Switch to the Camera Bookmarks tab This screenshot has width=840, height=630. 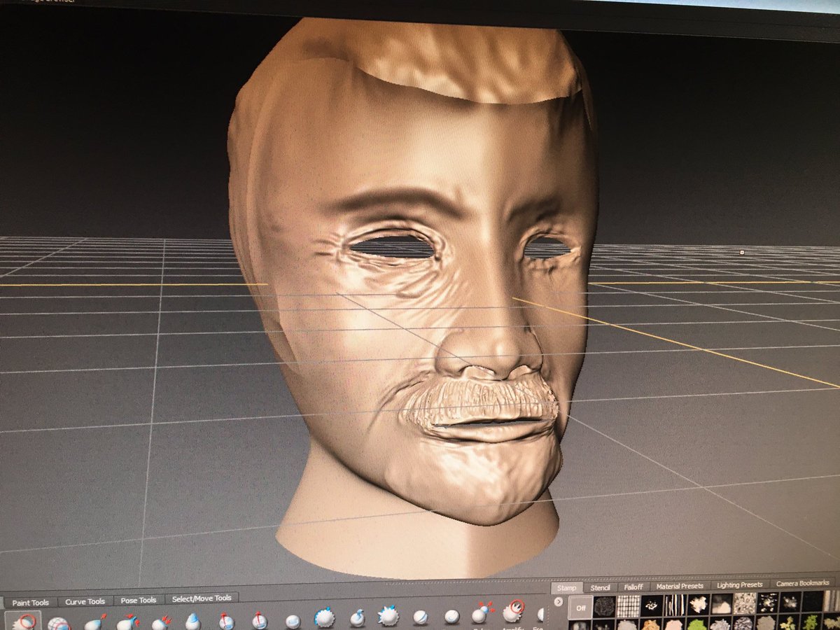(x=802, y=583)
